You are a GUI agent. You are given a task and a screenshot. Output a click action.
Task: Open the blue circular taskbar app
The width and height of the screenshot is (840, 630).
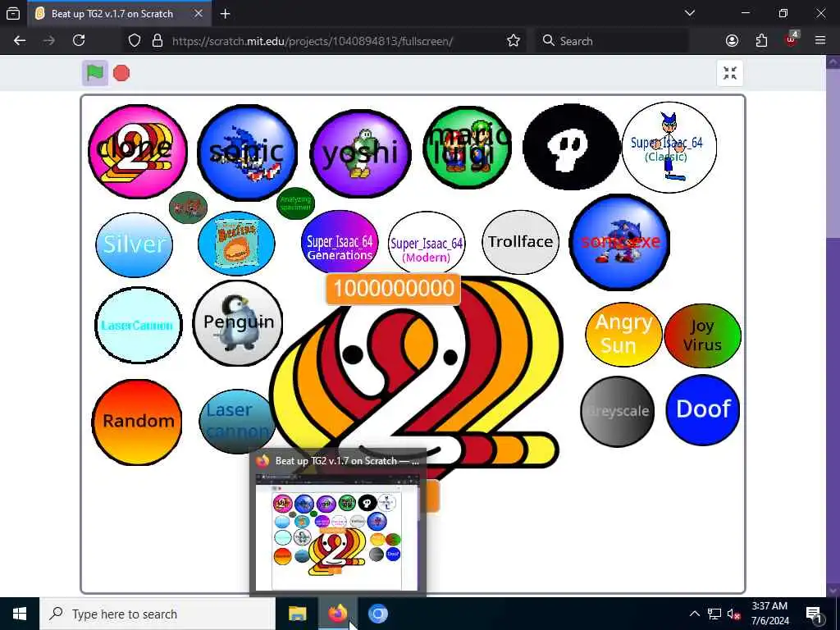click(377, 614)
